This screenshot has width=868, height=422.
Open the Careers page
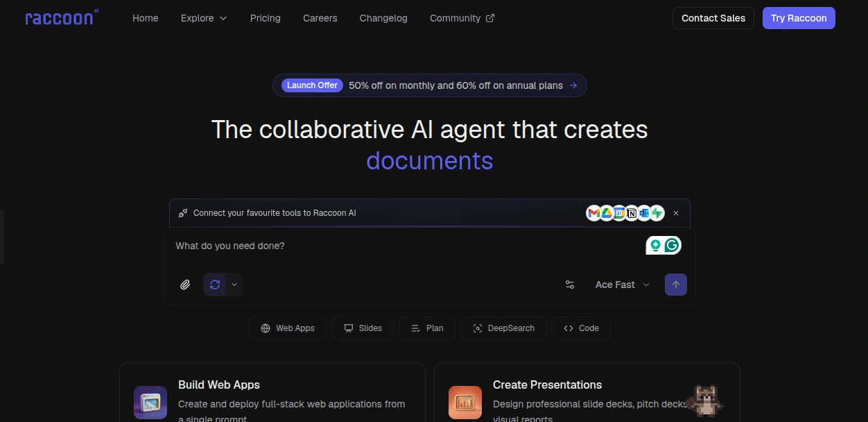click(x=320, y=18)
